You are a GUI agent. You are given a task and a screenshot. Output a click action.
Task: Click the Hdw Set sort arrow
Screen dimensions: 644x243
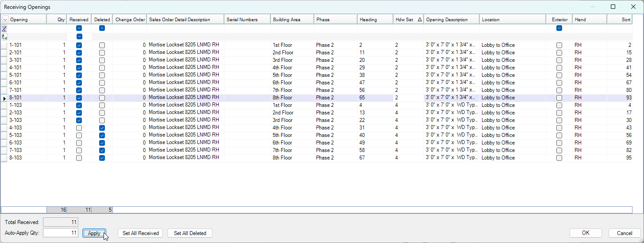click(419, 19)
